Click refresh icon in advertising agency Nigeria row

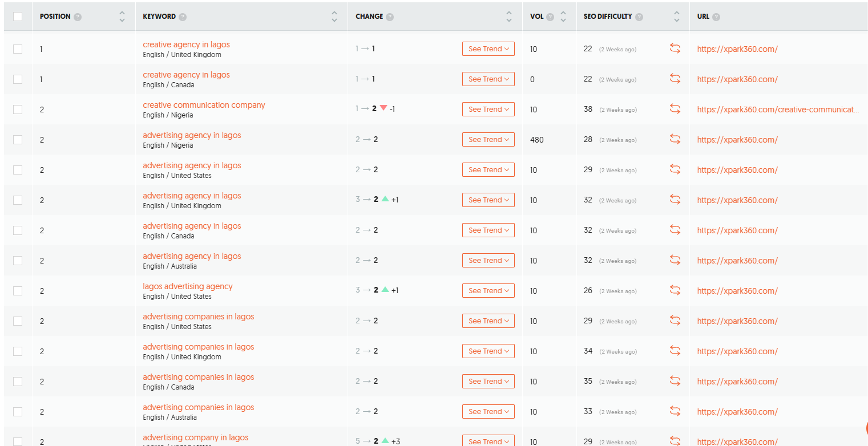675,139
